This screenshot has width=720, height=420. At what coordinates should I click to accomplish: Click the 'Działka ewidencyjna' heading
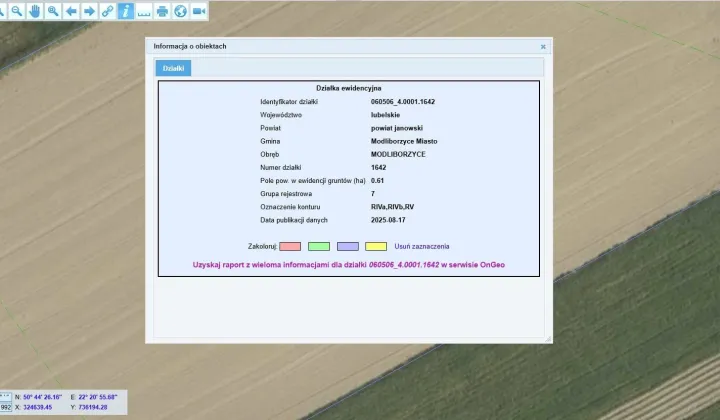(x=349, y=88)
